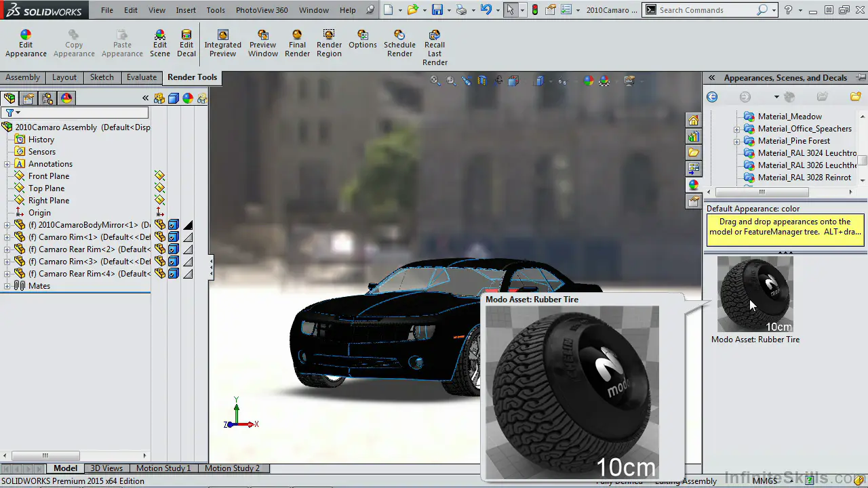Select Render Region tool

point(329,44)
